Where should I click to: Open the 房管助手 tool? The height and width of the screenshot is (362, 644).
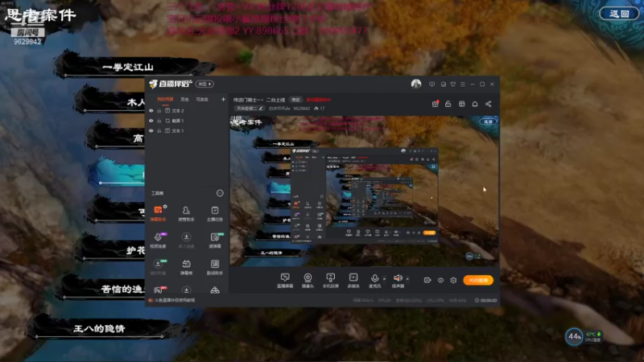[186, 213]
